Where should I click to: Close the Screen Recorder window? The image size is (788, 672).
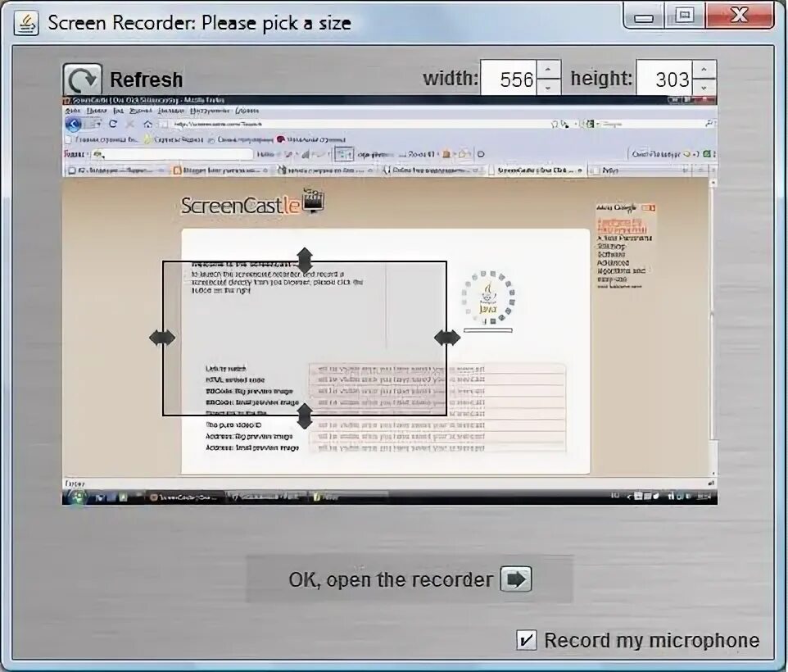[x=739, y=16]
